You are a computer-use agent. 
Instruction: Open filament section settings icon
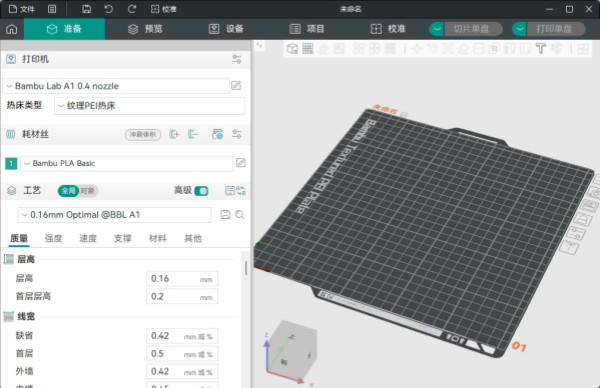pyautogui.click(x=237, y=134)
